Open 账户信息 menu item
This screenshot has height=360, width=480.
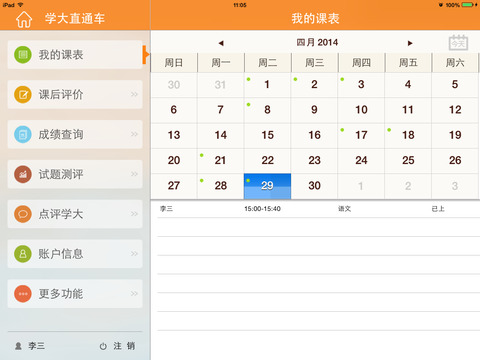click(75, 254)
